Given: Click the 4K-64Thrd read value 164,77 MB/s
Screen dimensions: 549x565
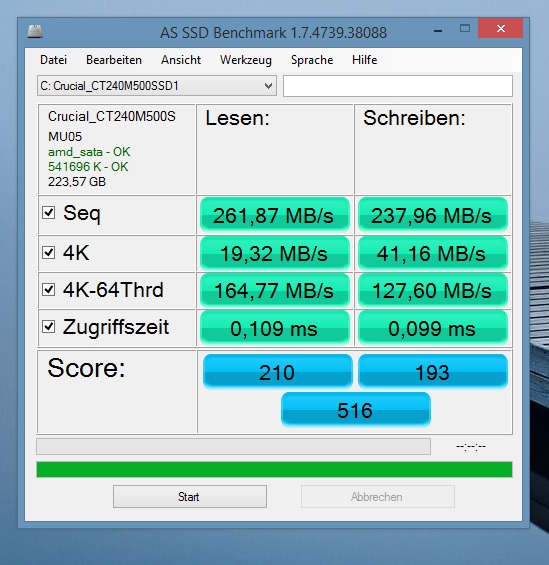Looking at the screenshot, I should pyautogui.click(x=274, y=290).
